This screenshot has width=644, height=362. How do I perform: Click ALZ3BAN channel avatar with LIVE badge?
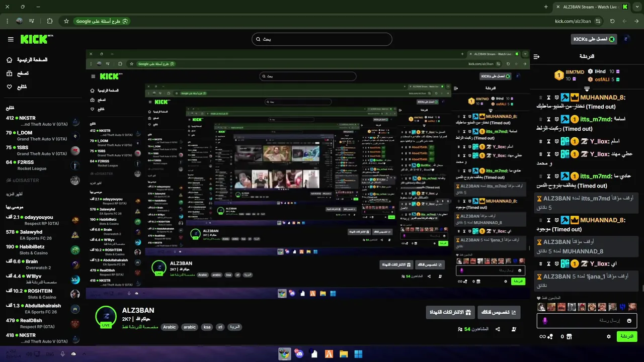click(106, 316)
